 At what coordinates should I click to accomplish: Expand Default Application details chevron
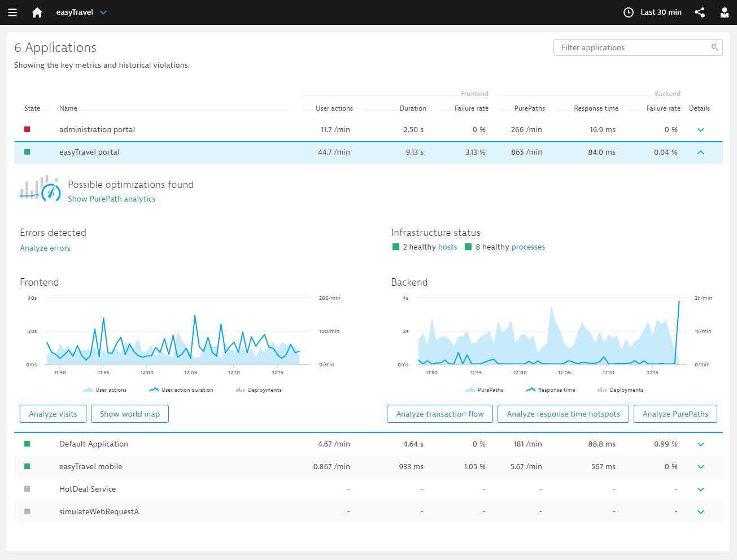[x=701, y=444]
